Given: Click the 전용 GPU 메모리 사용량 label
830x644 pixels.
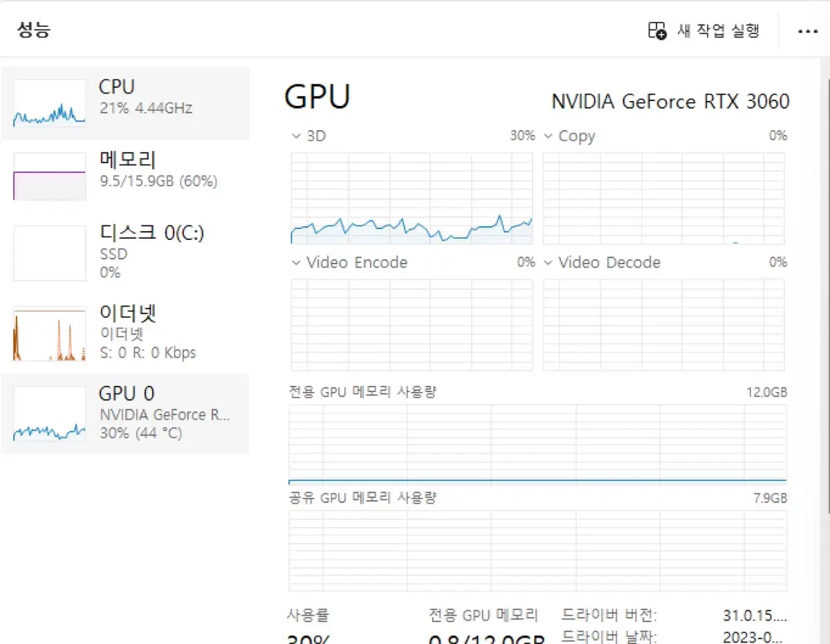Looking at the screenshot, I should click(362, 392).
